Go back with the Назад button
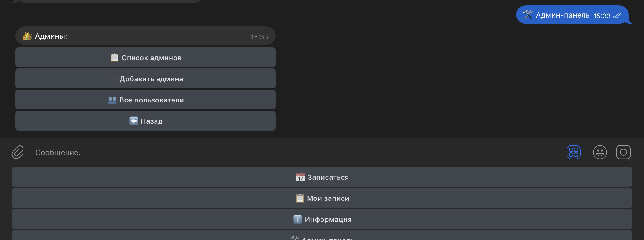This screenshot has width=644, height=240. click(145, 121)
